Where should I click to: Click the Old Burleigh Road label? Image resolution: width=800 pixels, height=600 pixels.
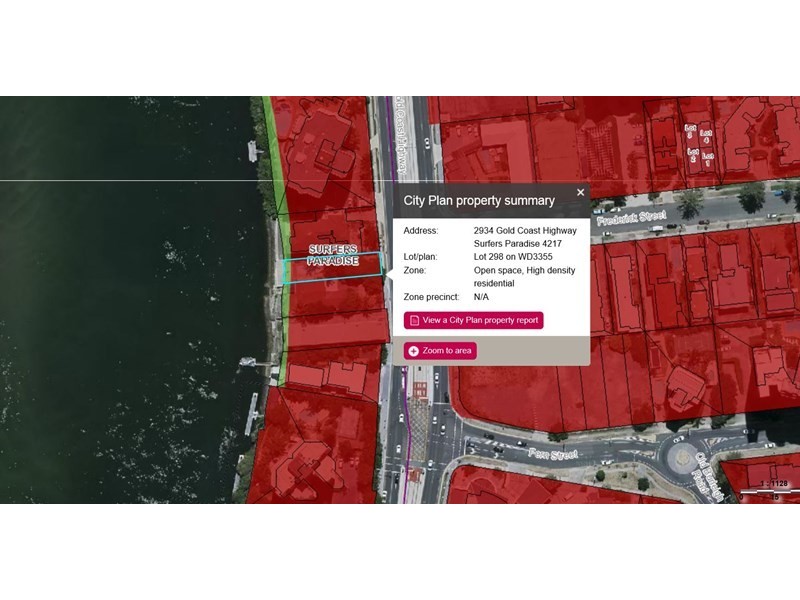click(708, 477)
